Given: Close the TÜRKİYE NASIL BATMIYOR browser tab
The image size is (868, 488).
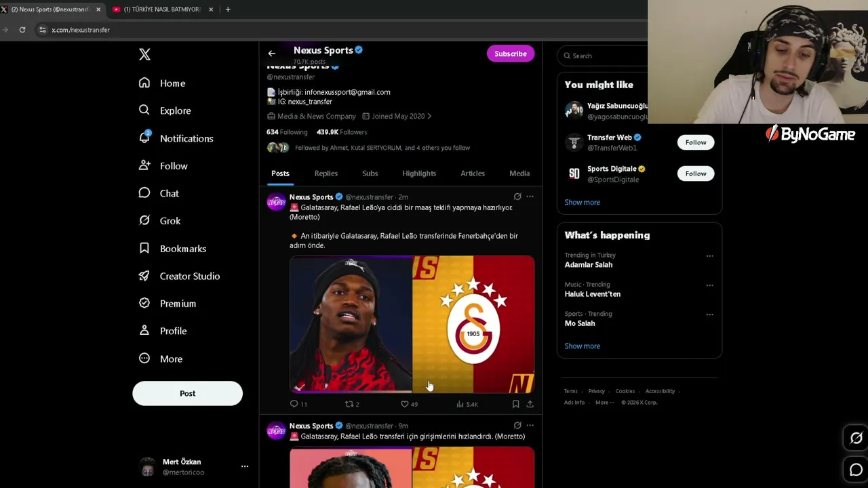Looking at the screenshot, I should (211, 9).
